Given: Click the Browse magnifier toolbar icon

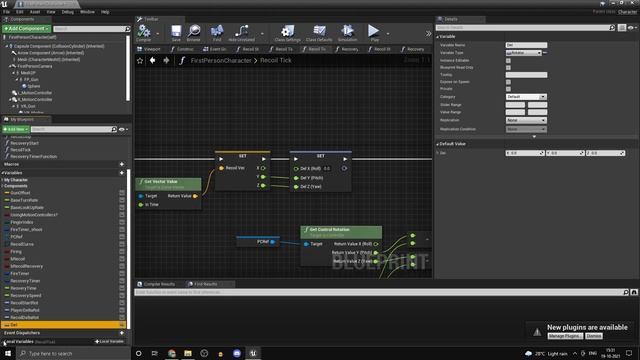Looking at the screenshot, I should pos(194,31).
